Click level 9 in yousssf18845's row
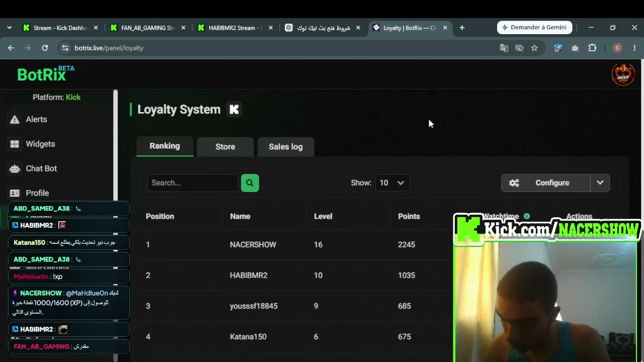The width and height of the screenshot is (644, 362). click(316, 306)
